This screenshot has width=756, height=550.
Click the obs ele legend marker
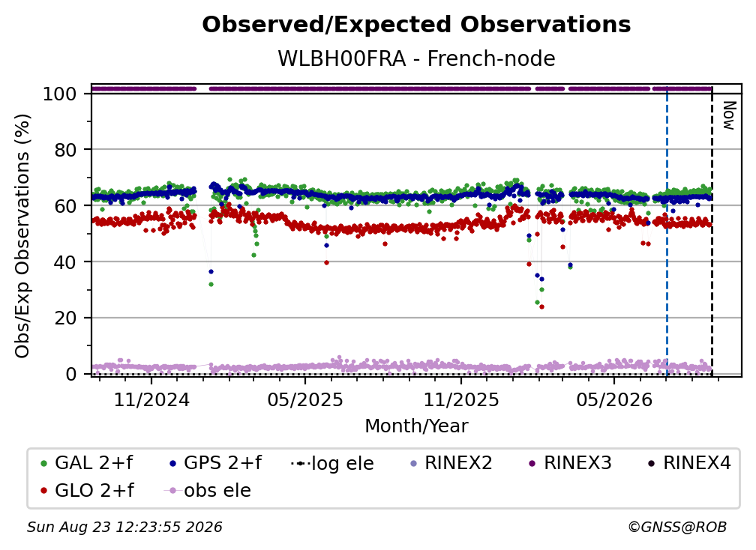tap(172, 491)
